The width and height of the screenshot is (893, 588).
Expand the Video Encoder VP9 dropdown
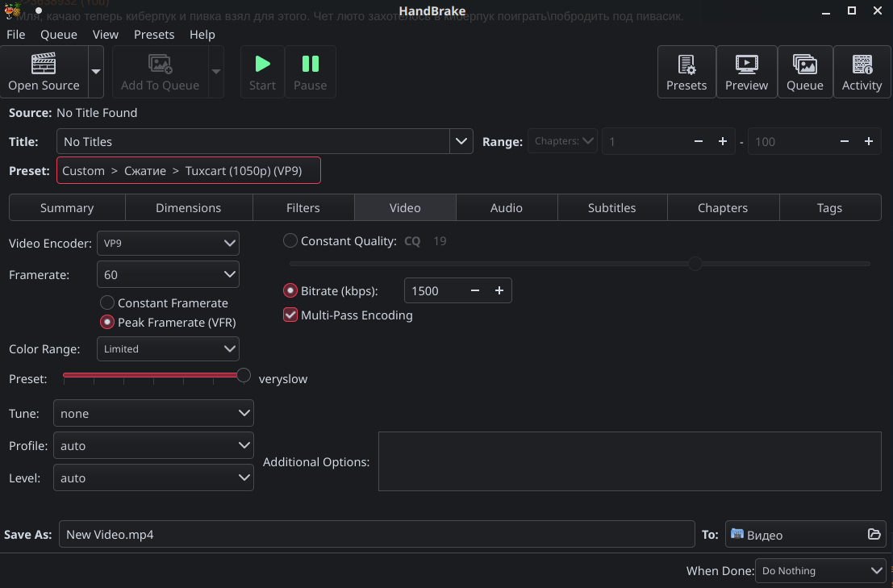pos(168,243)
